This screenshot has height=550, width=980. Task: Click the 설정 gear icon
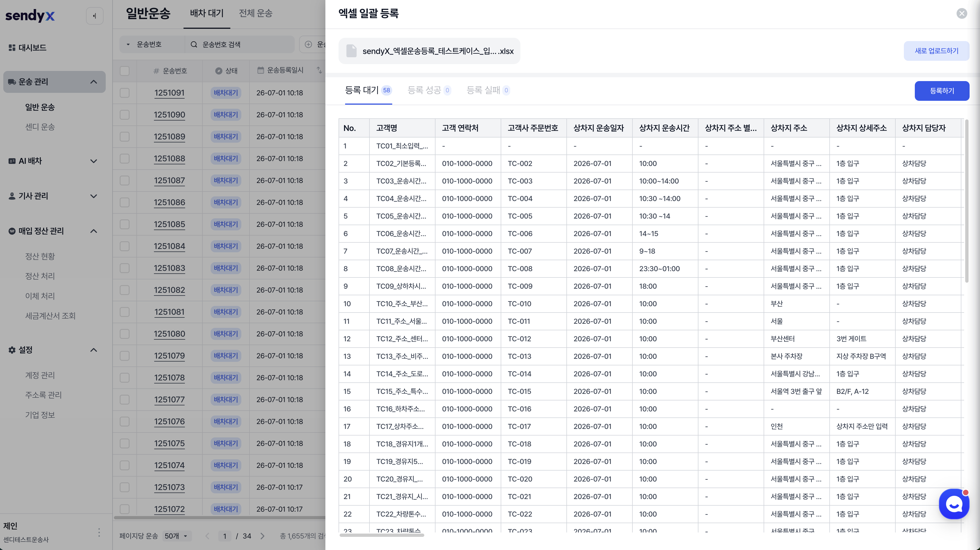coord(12,350)
